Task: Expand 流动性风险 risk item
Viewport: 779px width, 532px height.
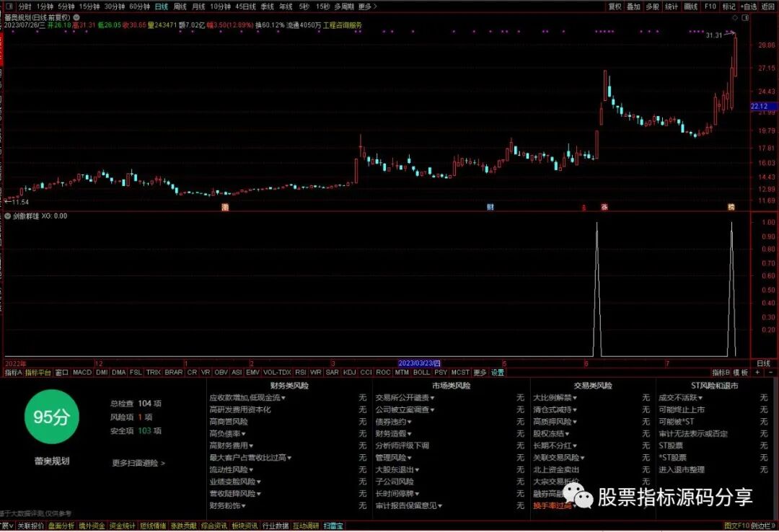Action: tap(232, 469)
